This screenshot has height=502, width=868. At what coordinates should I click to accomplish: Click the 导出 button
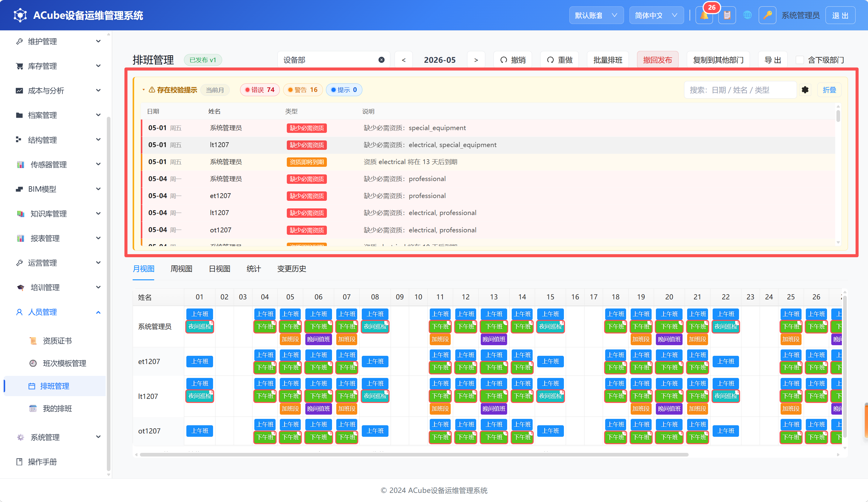pyautogui.click(x=773, y=60)
